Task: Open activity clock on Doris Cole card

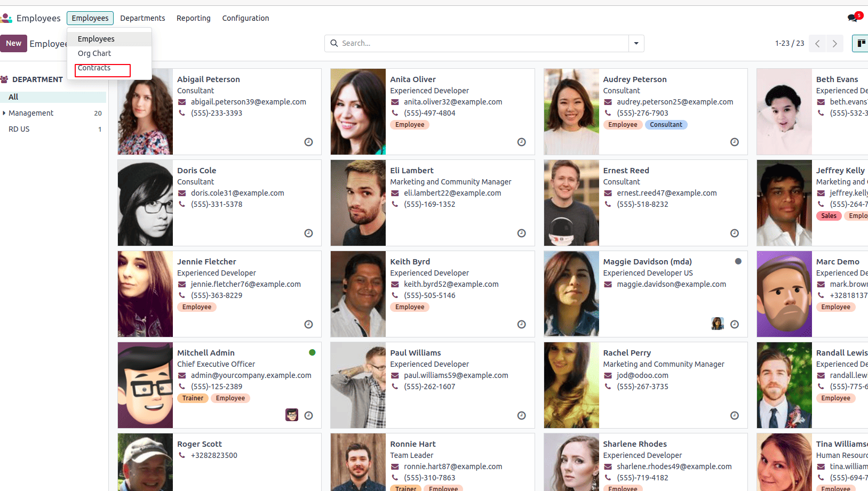Action: 308,233
